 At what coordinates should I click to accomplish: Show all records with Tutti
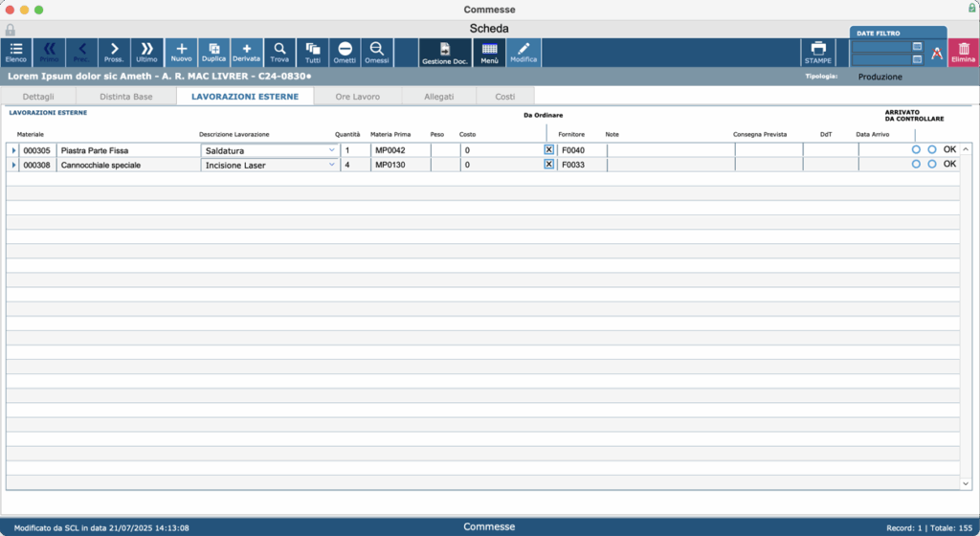[313, 53]
